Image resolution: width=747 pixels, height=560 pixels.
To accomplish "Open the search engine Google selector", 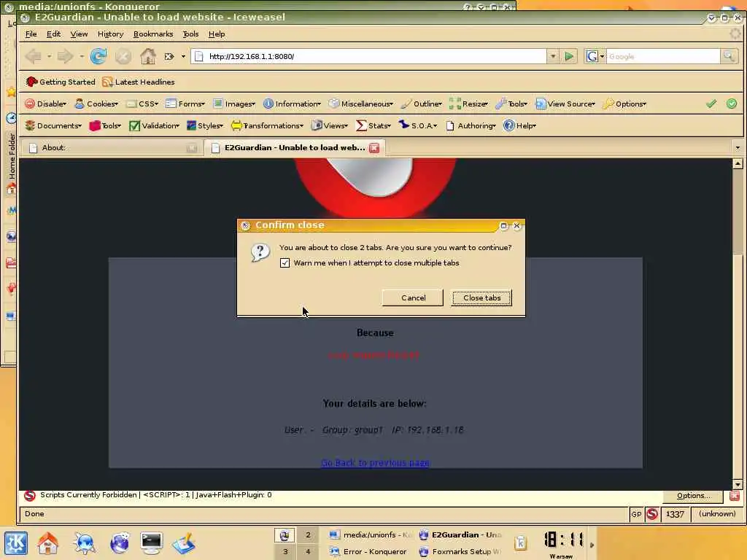I will (595, 56).
